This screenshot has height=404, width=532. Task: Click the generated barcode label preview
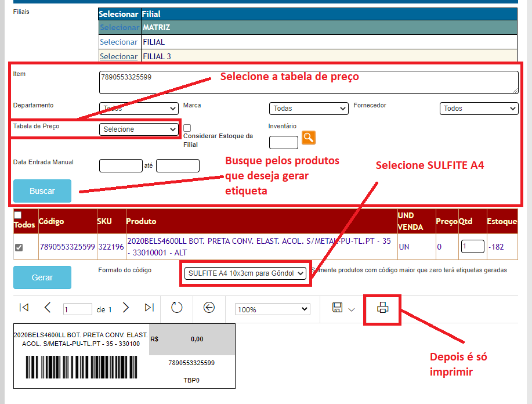point(124,356)
